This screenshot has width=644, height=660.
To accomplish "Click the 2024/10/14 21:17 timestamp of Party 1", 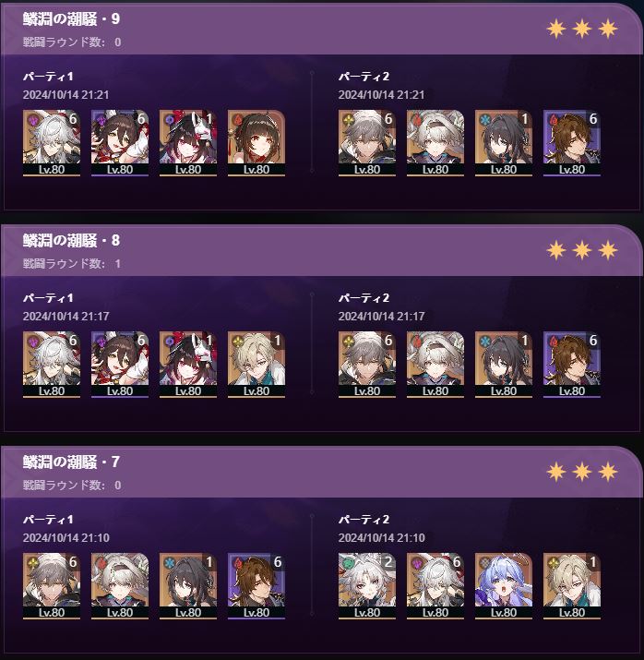I will (x=66, y=316).
